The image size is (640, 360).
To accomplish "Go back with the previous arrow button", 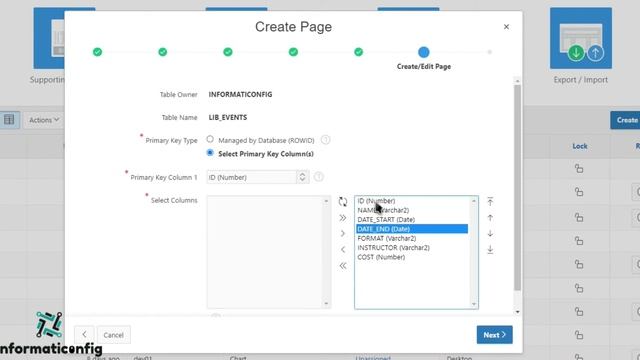I will [x=84, y=335].
